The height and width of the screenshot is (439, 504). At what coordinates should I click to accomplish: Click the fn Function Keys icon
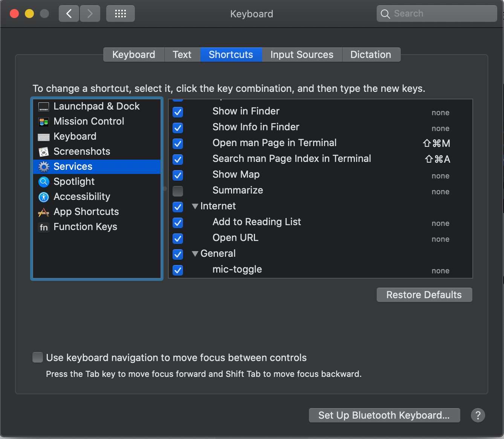(44, 227)
